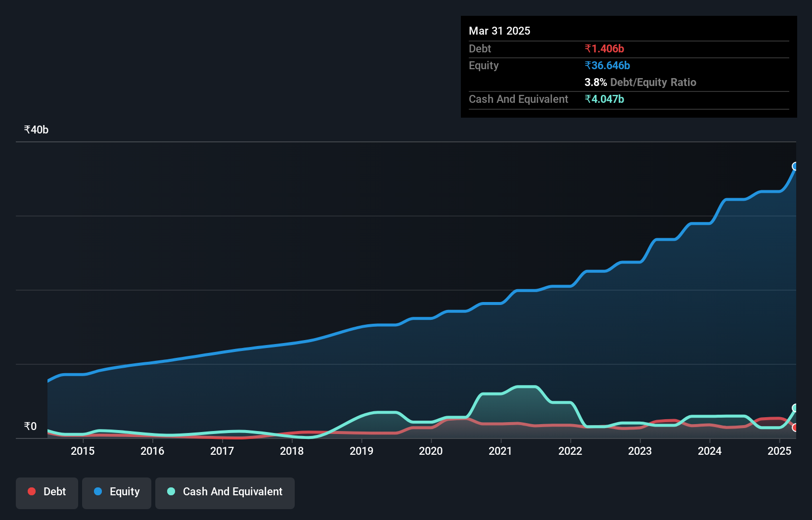812x520 pixels.
Task: Click the ₹4.047b cash value
Action: [604, 99]
